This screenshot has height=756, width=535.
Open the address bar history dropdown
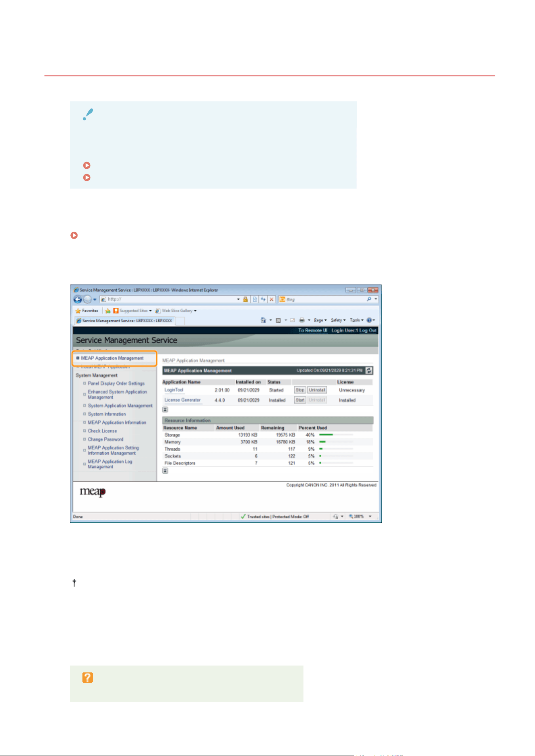238,299
